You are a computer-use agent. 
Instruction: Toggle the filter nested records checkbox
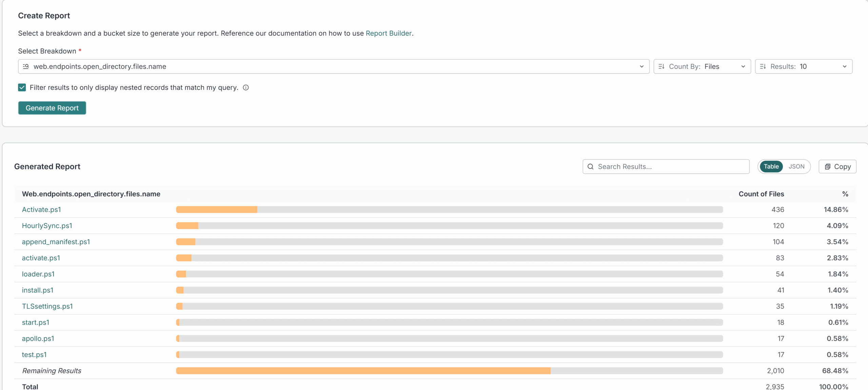[x=22, y=88]
